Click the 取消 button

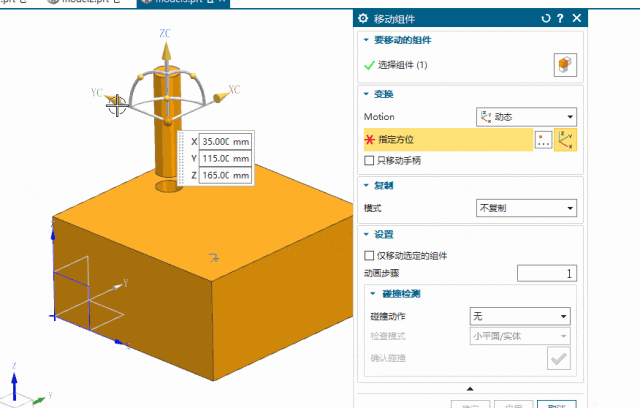coord(556,404)
